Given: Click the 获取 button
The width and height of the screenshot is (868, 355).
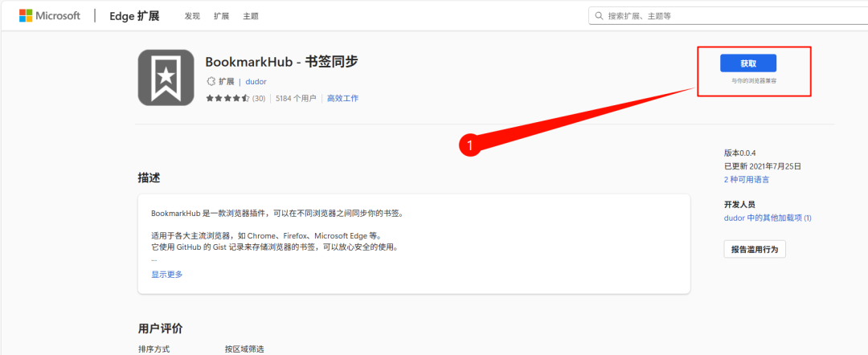Looking at the screenshot, I should tap(748, 63).
